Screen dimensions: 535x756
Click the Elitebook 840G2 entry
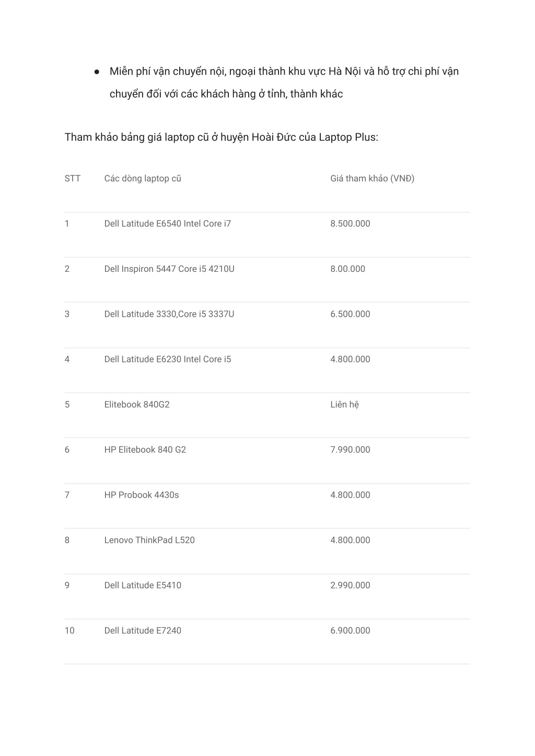[x=137, y=405]
